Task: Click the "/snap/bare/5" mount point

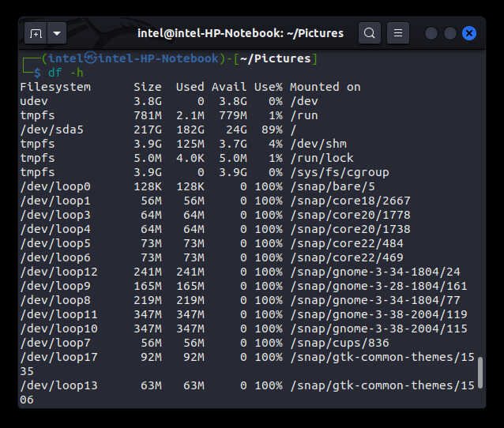Action: [333, 186]
